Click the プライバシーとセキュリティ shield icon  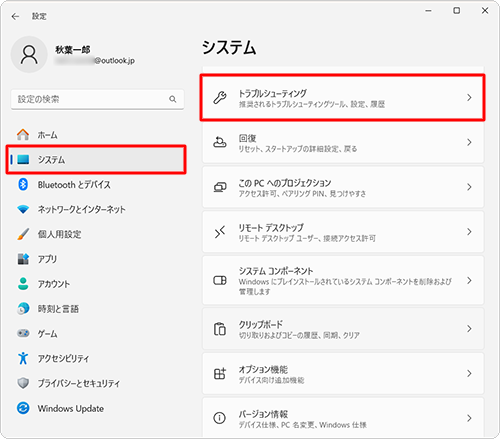point(23,383)
